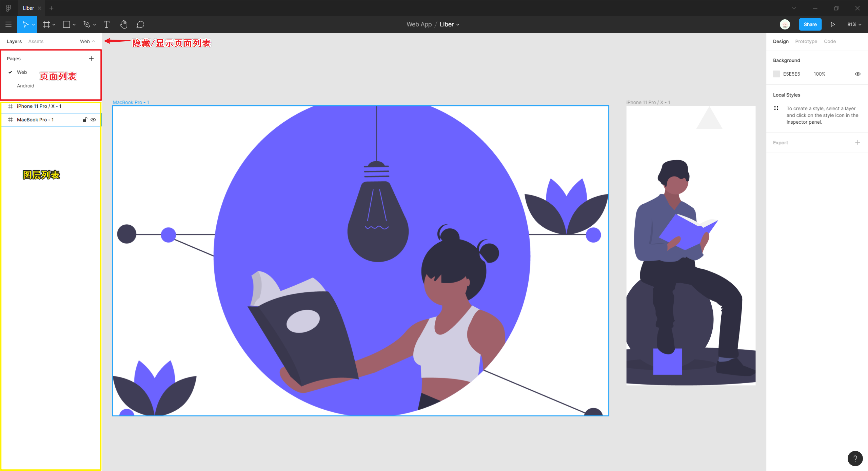Click the Present play icon
Screen dimensions: 868x471
[x=833, y=24]
